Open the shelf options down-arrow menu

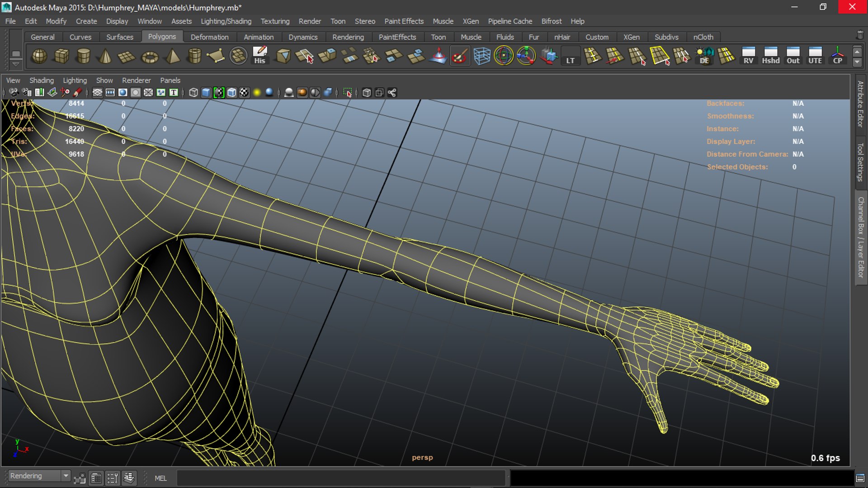16,65
